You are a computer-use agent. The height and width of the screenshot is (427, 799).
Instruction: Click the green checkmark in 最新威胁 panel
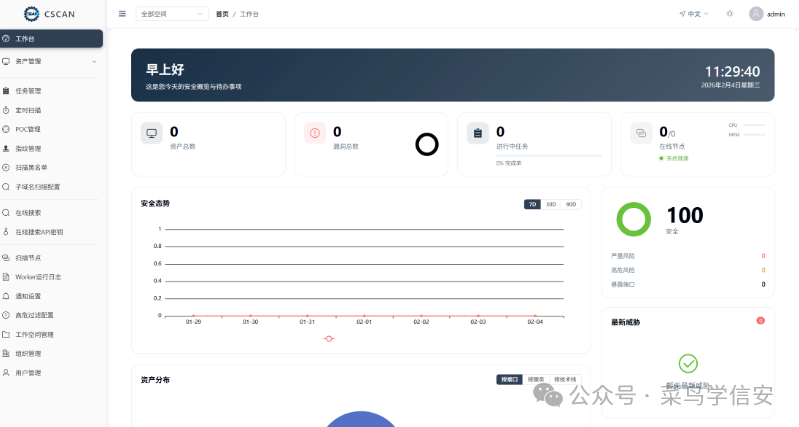pyautogui.click(x=688, y=364)
